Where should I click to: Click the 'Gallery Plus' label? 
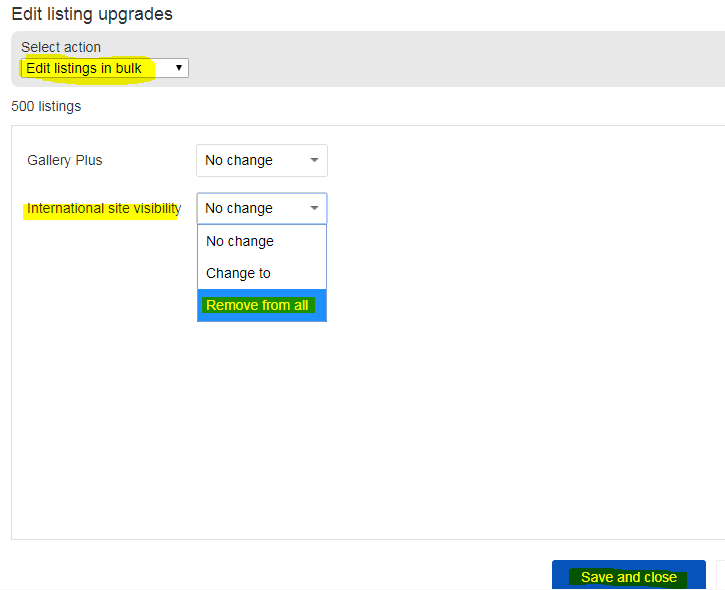pyautogui.click(x=65, y=160)
